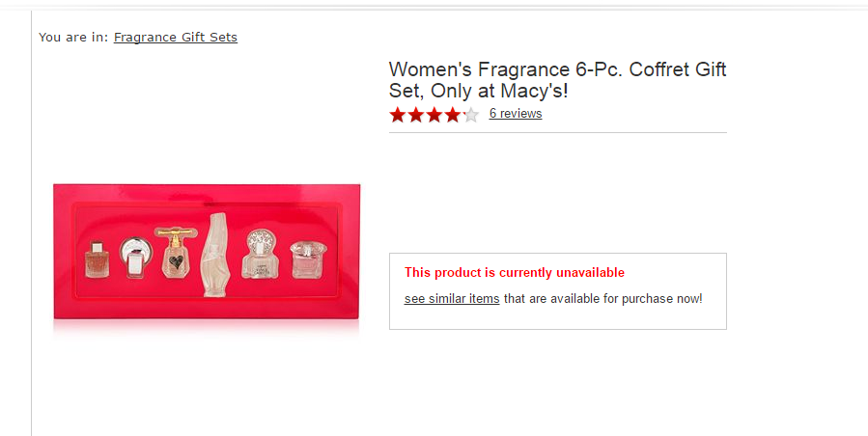Screen dimensions: 868x436
Task: Select the rightmost pink perfume bottle
Action: coord(305,259)
